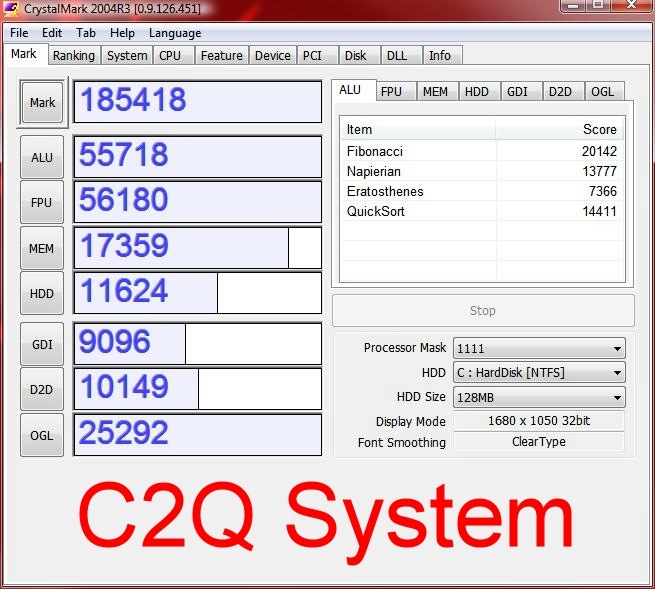Run the D2D benchmark test
Image resolution: width=655 pixels, height=589 pixels.
[42, 389]
